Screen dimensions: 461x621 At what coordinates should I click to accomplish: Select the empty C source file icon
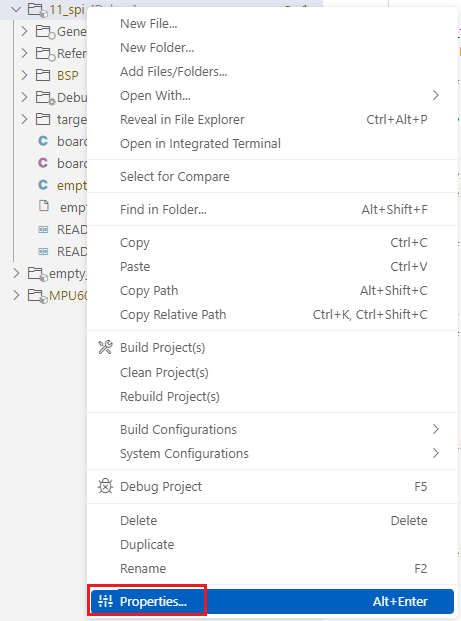[43, 185]
